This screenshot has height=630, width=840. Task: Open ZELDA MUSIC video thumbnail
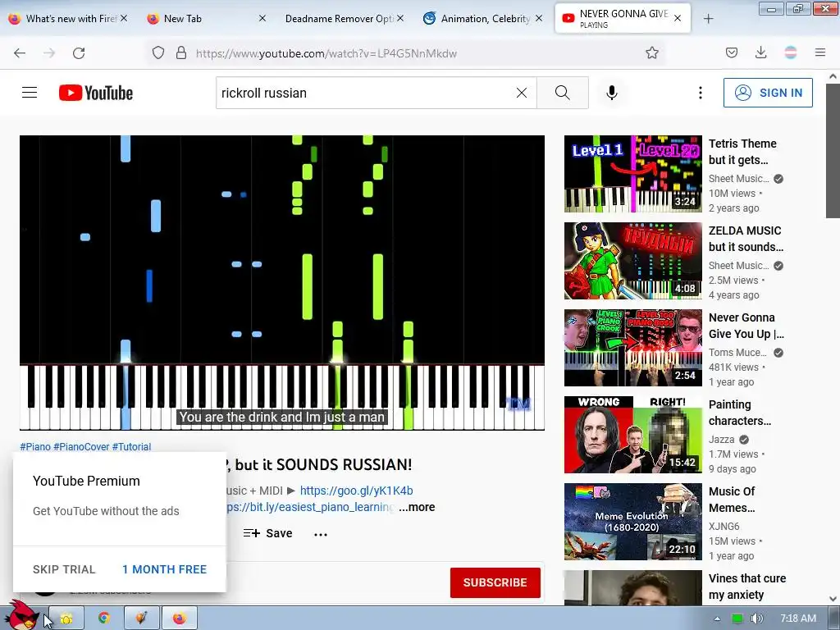(632, 260)
